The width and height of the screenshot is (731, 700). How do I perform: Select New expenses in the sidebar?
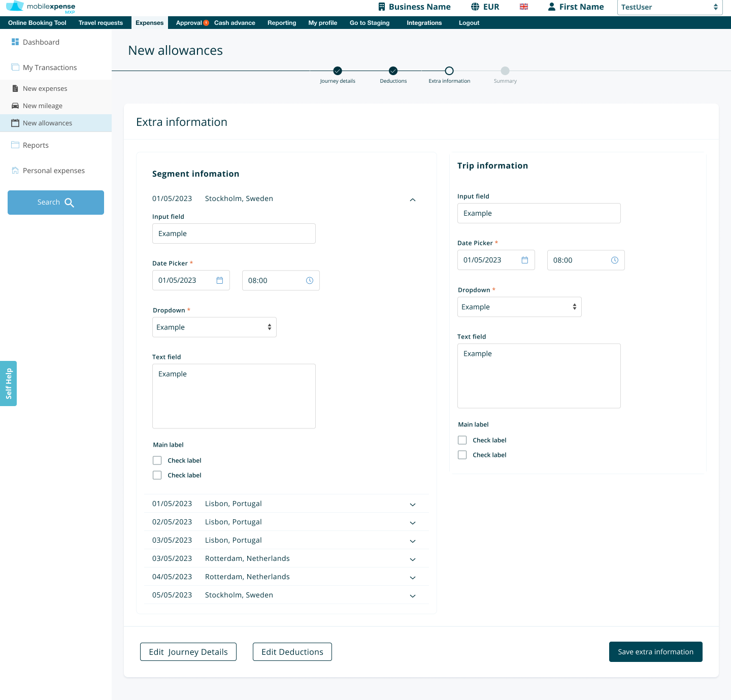pyautogui.click(x=45, y=88)
